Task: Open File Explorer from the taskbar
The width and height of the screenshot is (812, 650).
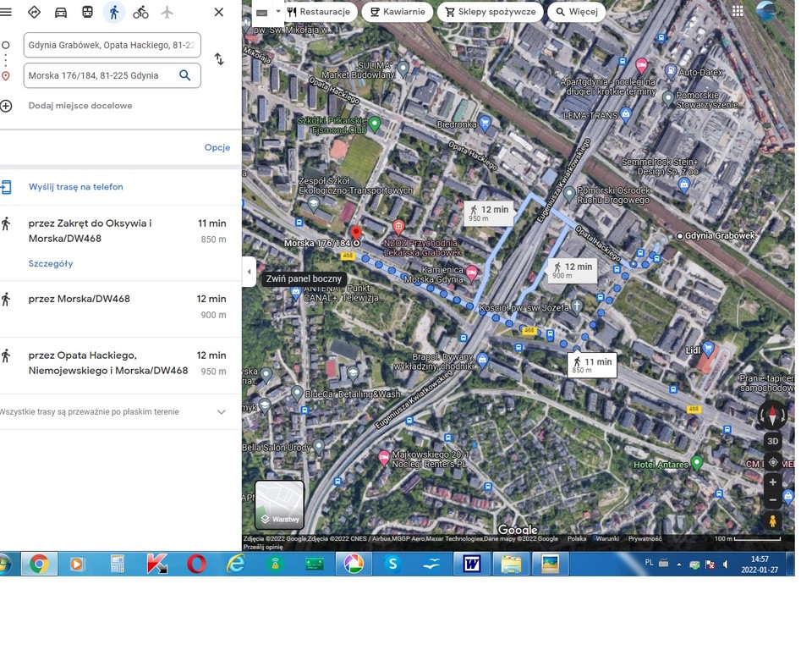Action: (511, 564)
